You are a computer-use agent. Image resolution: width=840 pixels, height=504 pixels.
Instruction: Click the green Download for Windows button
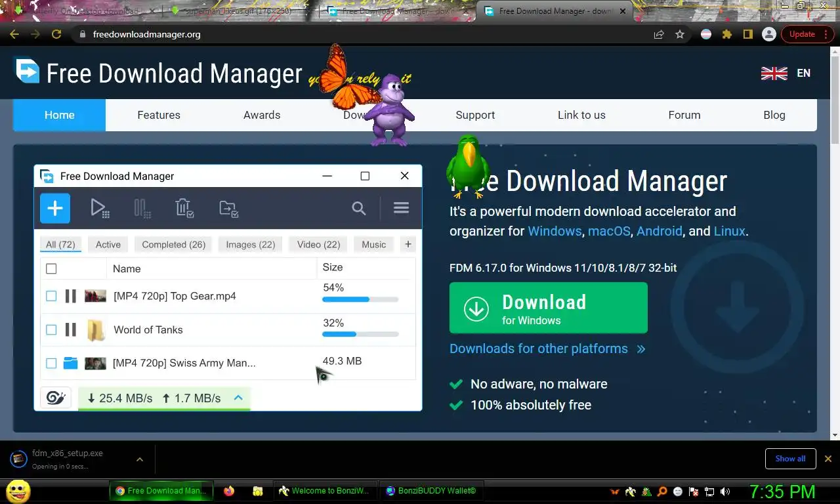(x=549, y=308)
